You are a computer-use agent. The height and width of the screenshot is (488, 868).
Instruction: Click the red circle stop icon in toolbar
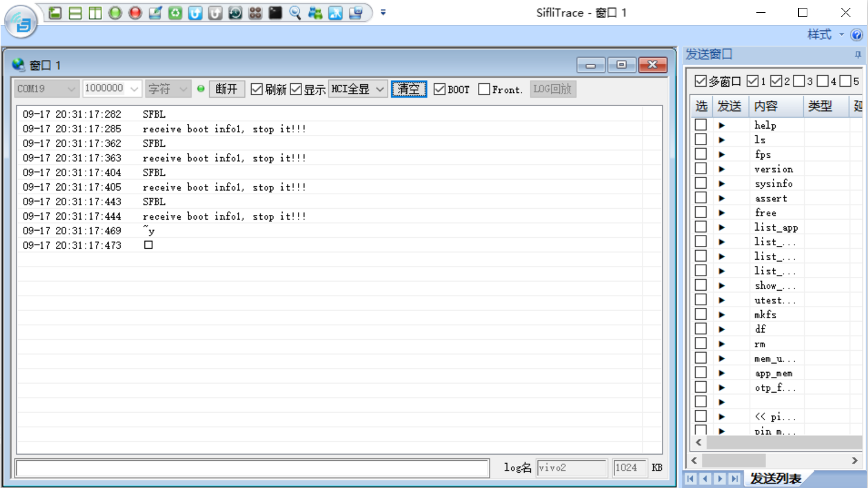(135, 13)
